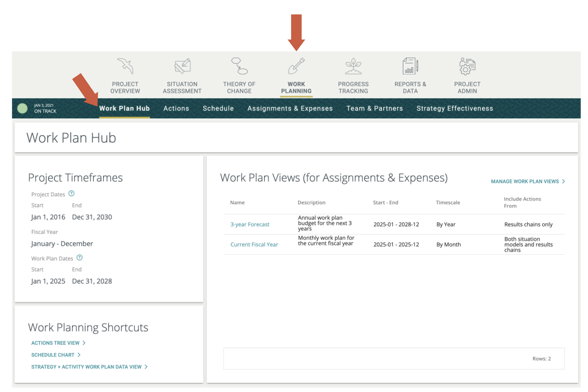Open the Project Admin gear icon
Screen dimensions: 588x392
click(467, 66)
